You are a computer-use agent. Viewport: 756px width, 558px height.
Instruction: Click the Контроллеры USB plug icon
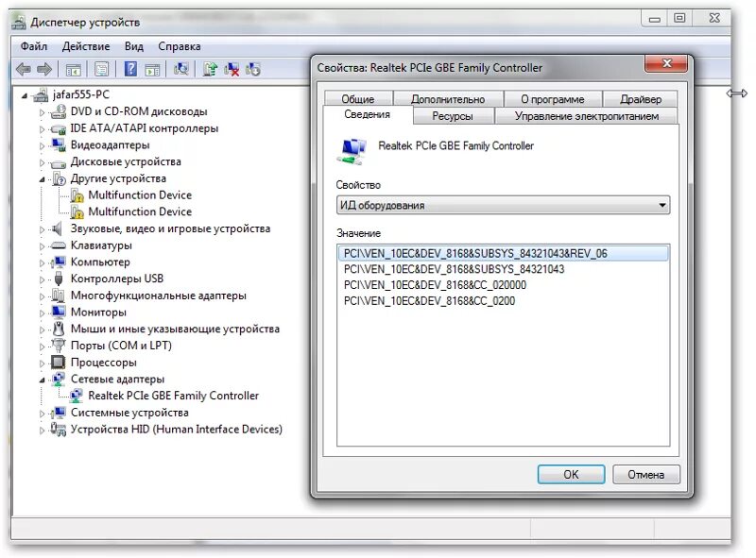tap(59, 279)
